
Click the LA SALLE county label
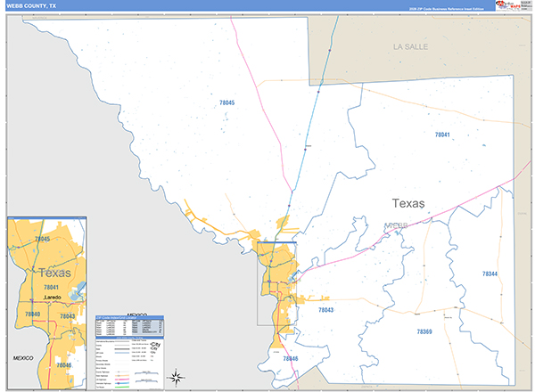tap(411, 45)
